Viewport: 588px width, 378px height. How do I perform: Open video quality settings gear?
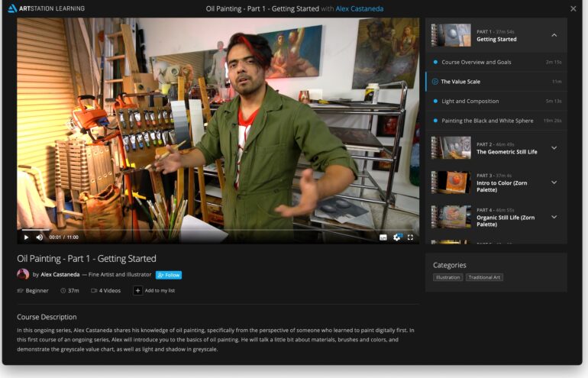pyautogui.click(x=397, y=237)
